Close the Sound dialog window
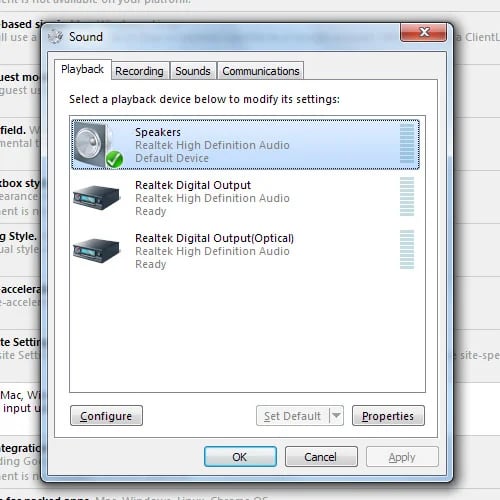 tap(424, 32)
